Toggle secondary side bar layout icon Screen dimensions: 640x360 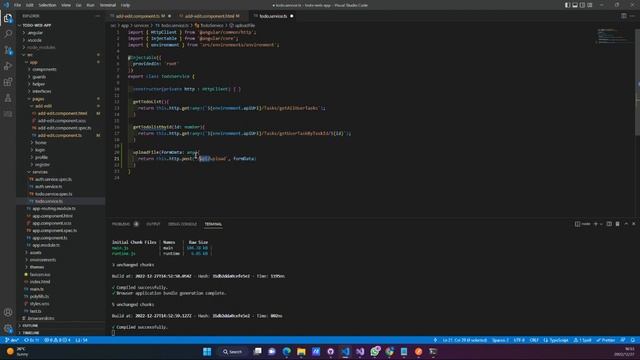point(582,5)
